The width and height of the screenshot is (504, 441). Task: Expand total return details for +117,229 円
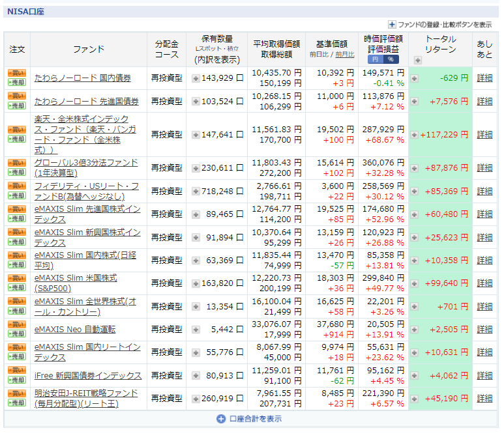point(414,135)
